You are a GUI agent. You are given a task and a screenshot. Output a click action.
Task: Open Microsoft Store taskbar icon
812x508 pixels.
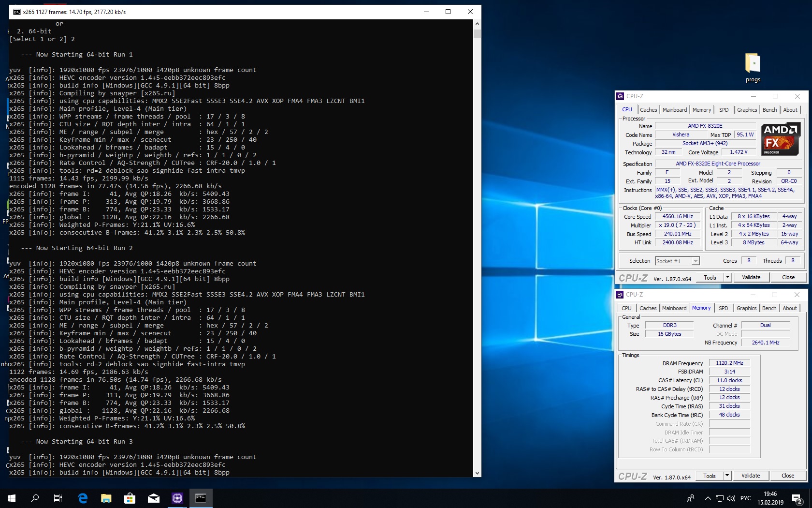coord(130,498)
